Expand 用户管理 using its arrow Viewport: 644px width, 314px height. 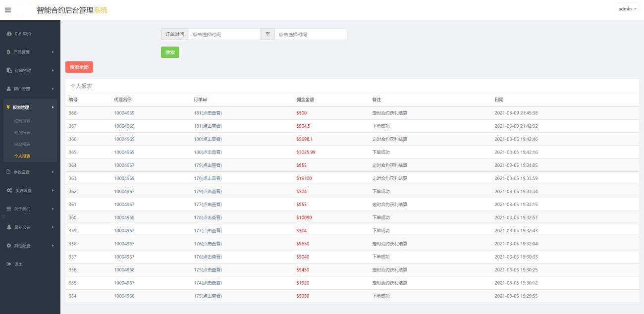[x=53, y=89]
